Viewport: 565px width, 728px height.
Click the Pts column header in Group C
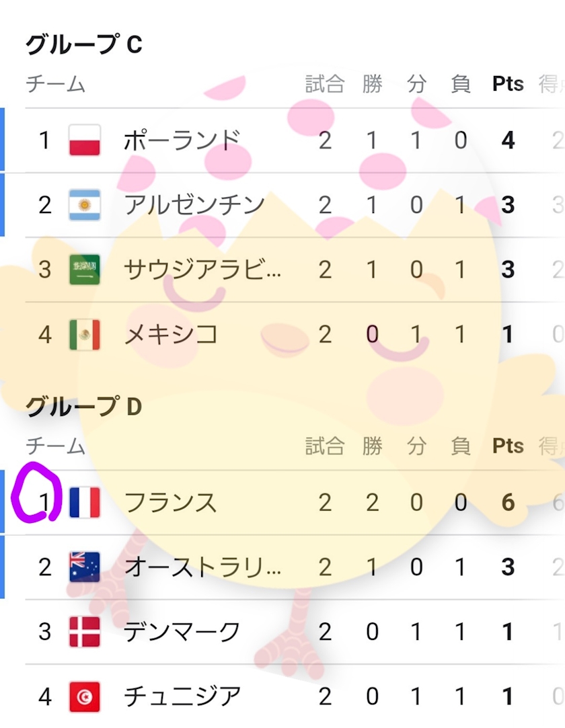click(508, 84)
